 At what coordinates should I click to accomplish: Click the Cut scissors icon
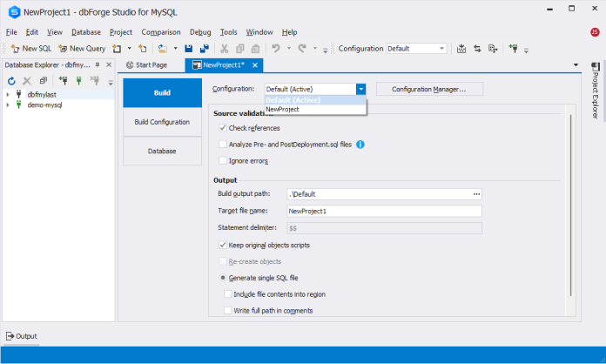(226, 49)
